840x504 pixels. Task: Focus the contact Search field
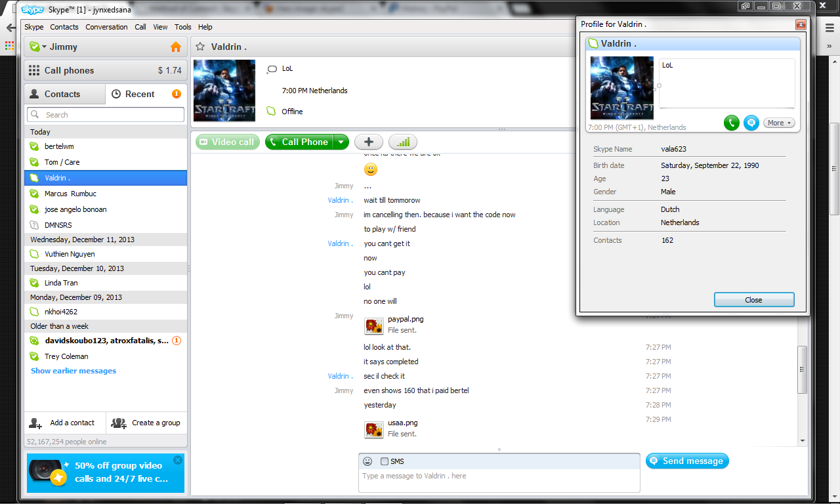pos(106,115)
